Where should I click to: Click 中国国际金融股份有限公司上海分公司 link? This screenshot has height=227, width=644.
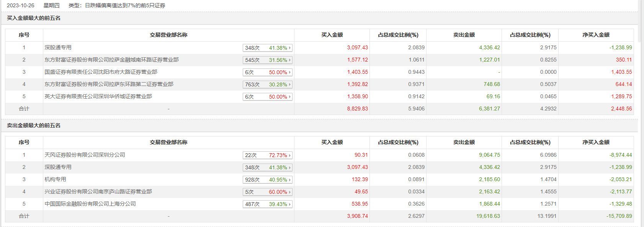pos(90,204)
